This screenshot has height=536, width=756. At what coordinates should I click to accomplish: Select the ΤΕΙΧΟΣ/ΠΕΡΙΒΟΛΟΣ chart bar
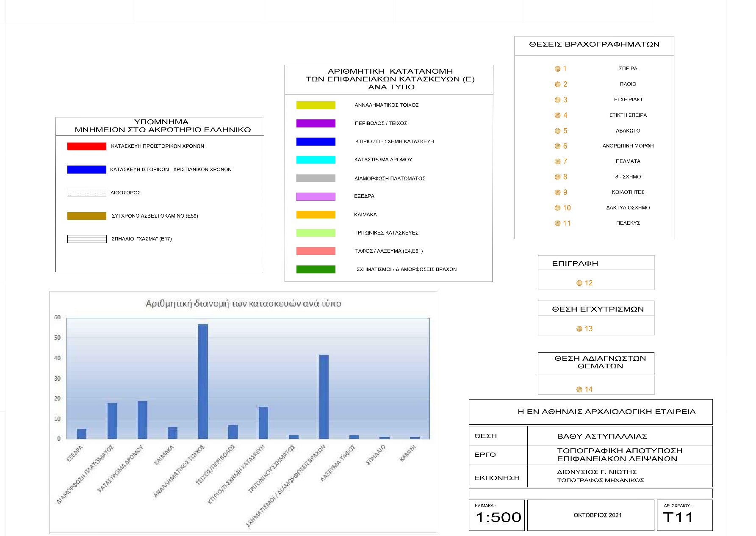[233, 432]
